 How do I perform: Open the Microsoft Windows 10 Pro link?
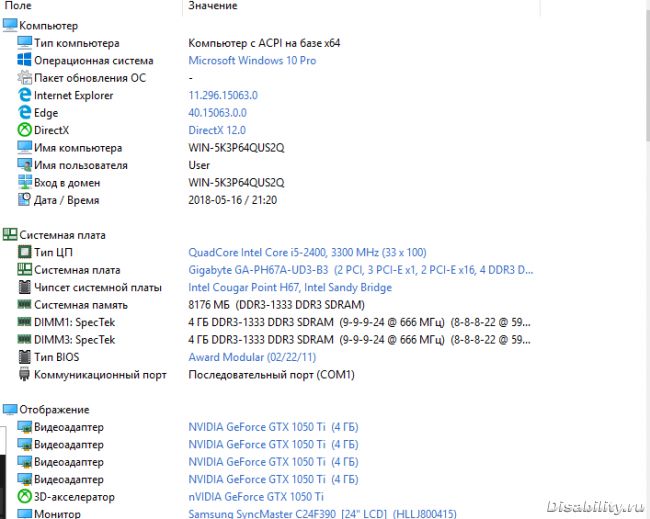(x=252, y=61)
